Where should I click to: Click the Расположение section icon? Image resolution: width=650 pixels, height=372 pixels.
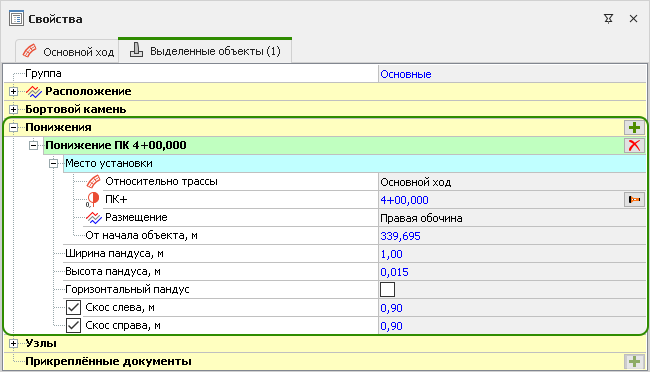point(34,92)
